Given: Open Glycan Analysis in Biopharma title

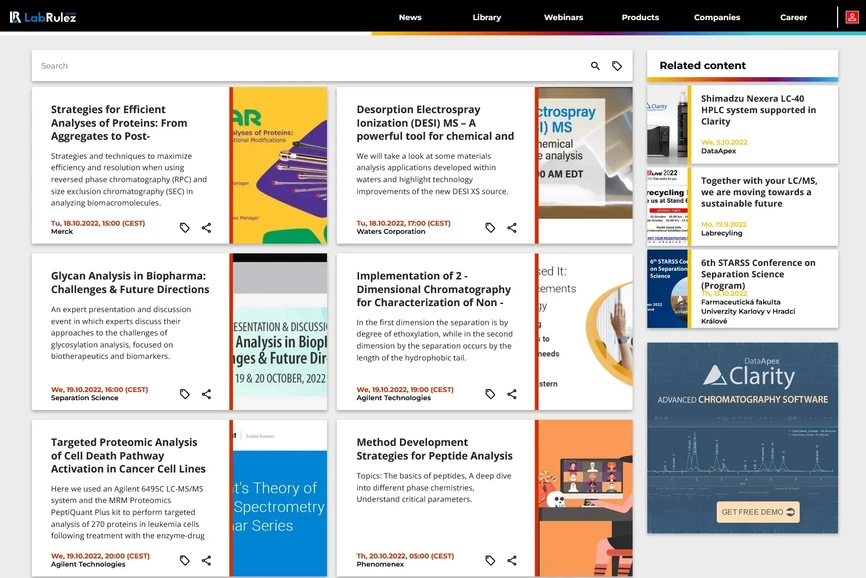Looking at the screenshot, I should 130,282.
